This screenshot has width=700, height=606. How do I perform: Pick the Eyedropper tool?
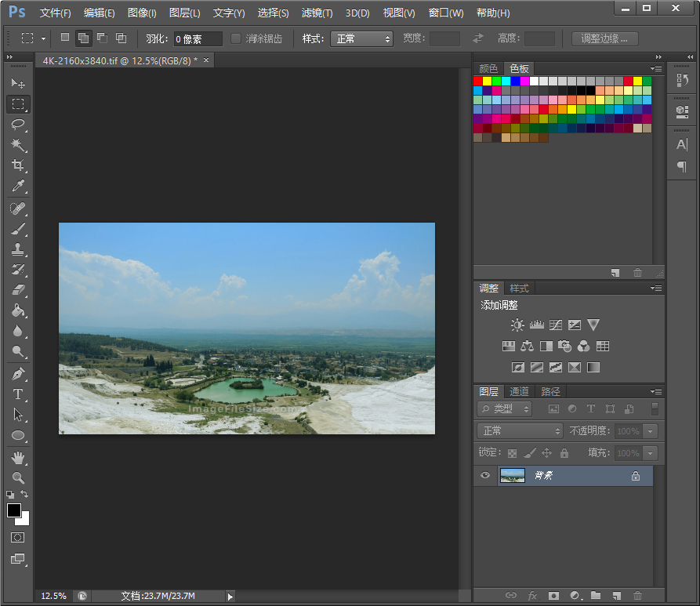click(x=18, y=186)
